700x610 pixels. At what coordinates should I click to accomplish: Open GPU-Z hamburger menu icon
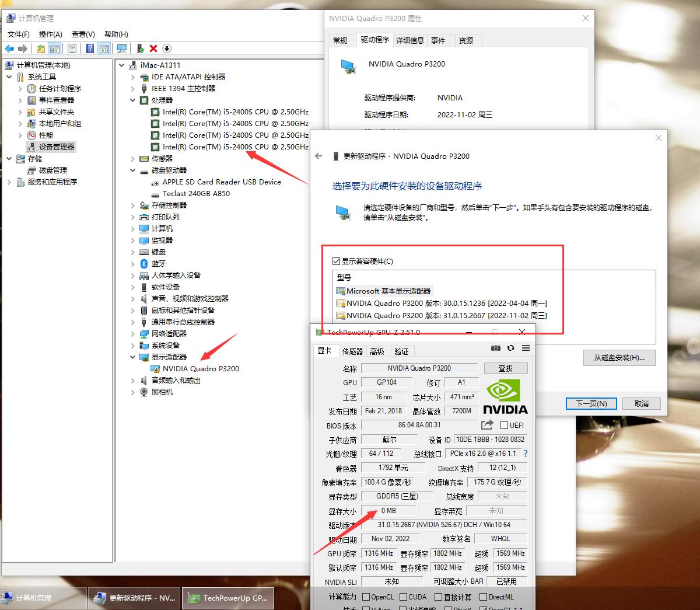click(526, 348)
